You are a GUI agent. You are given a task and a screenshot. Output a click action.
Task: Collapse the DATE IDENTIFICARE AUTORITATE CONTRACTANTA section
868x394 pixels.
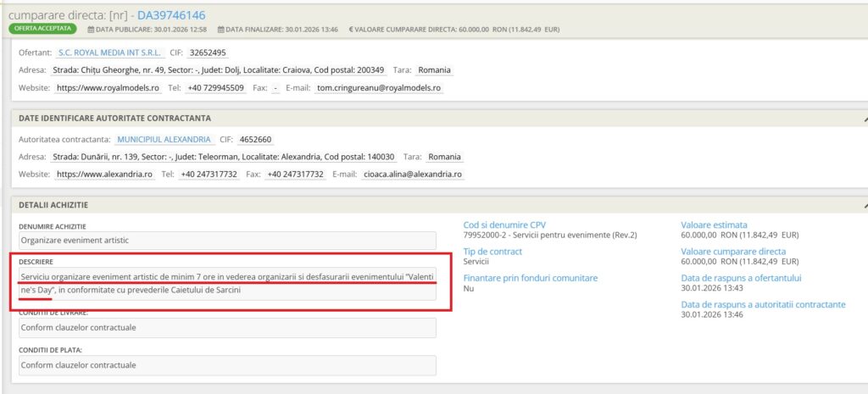click(x=864, y=119)
